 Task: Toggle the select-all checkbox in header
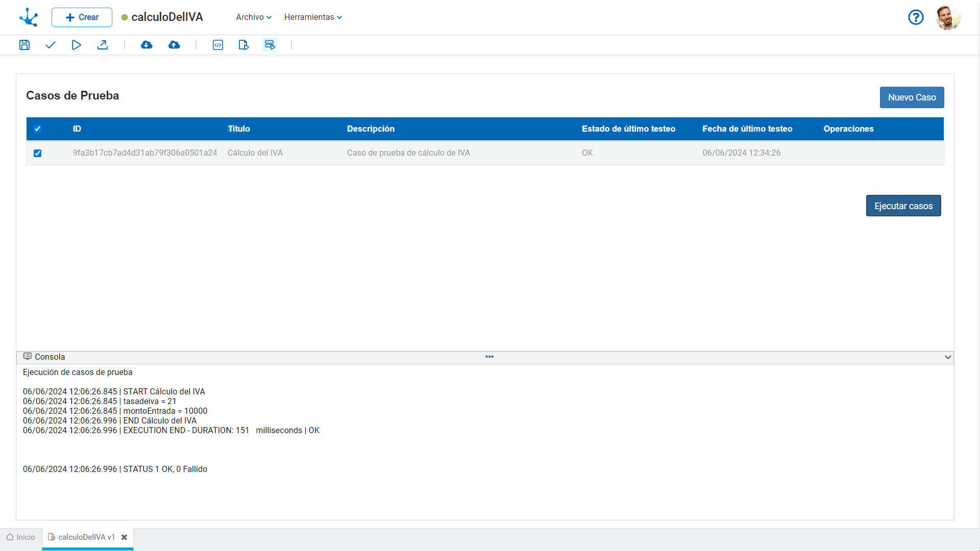pyautogui.click(x=37, y=129)
